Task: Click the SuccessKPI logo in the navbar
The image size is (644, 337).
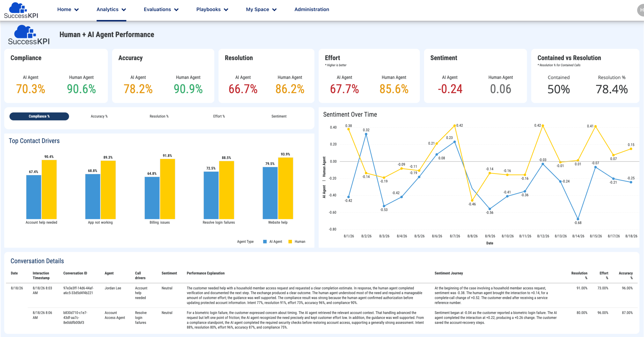Action: tap(21, 10)
